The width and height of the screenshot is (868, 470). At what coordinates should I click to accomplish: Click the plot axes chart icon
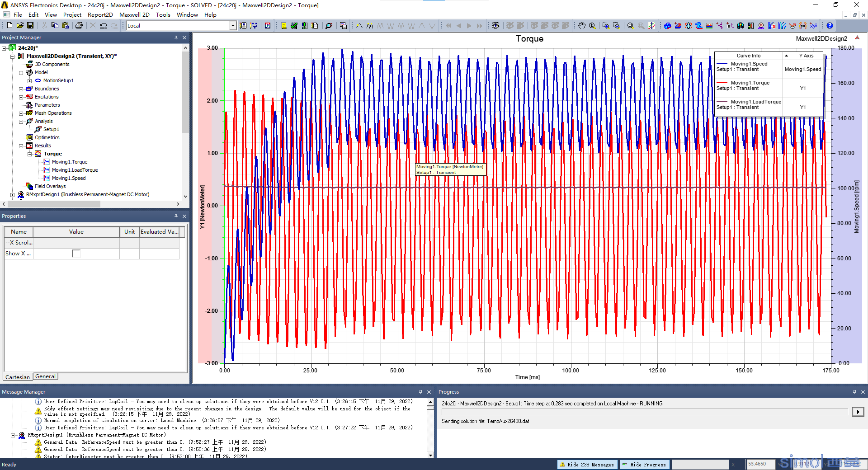click(651, 26)
